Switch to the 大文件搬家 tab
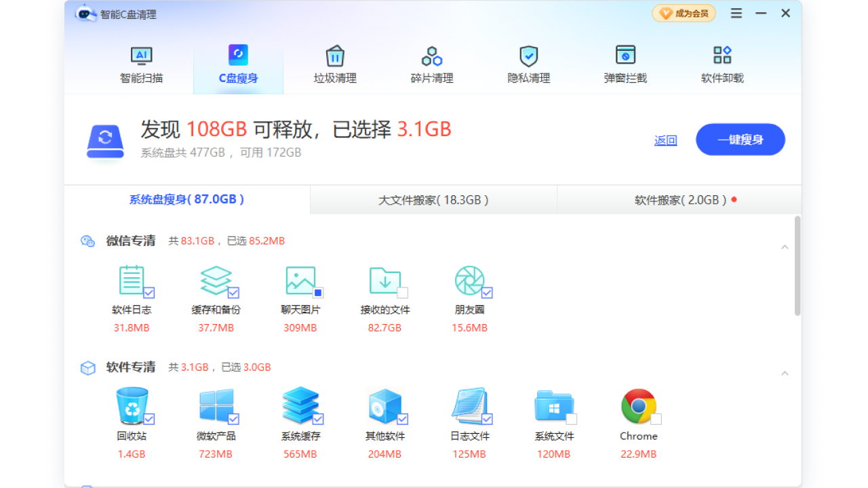This screenshot has width=868, height=488. pyautogui.click(x=433, y=200)
